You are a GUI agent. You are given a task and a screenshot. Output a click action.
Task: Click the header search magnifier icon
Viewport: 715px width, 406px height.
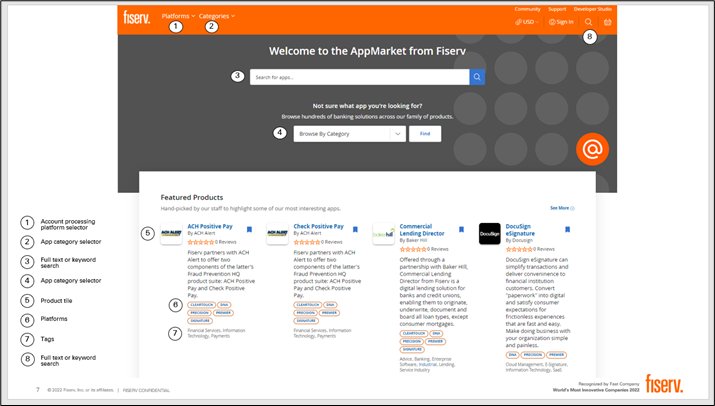[x=589, y=22]
